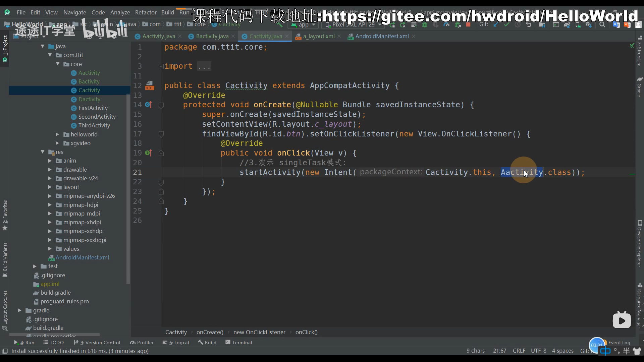Open the File menu

(x=21, y=12)
